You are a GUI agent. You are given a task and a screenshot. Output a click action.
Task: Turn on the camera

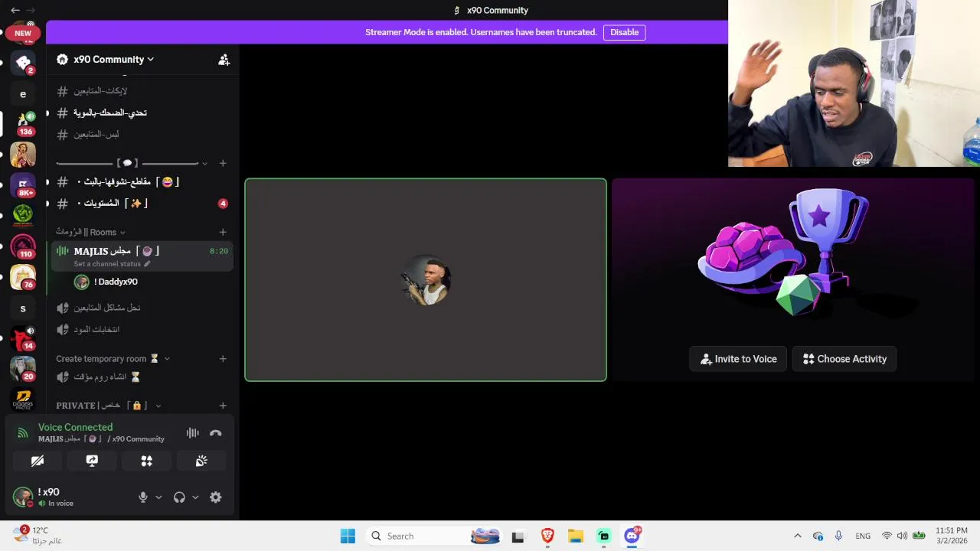coord(38,461)
